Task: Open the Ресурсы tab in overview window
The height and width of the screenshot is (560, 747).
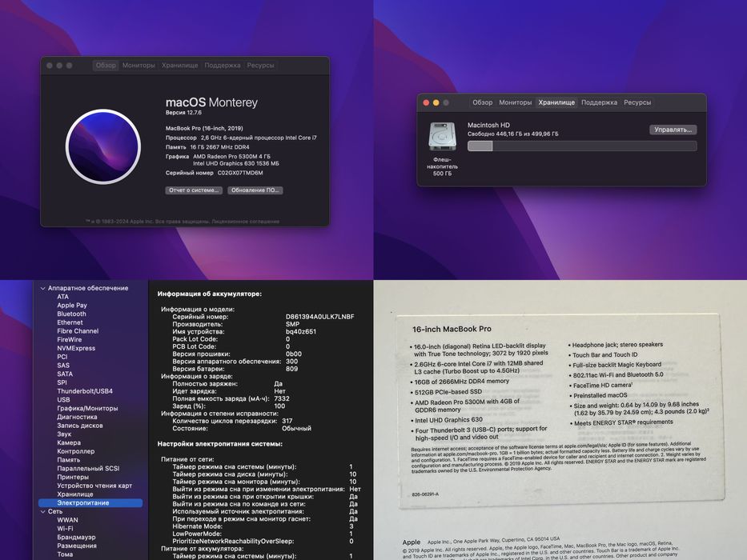Action: [260, 66]
